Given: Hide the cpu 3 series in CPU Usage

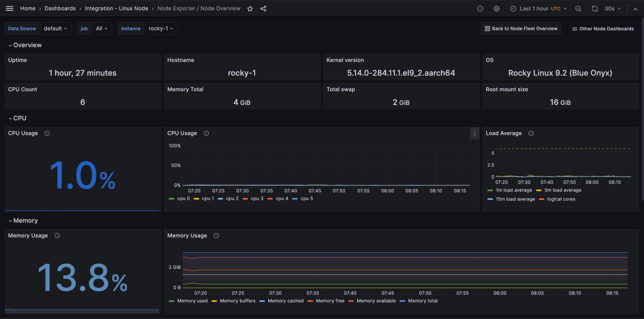Looking at the screenshot, I should pos(257,198).
